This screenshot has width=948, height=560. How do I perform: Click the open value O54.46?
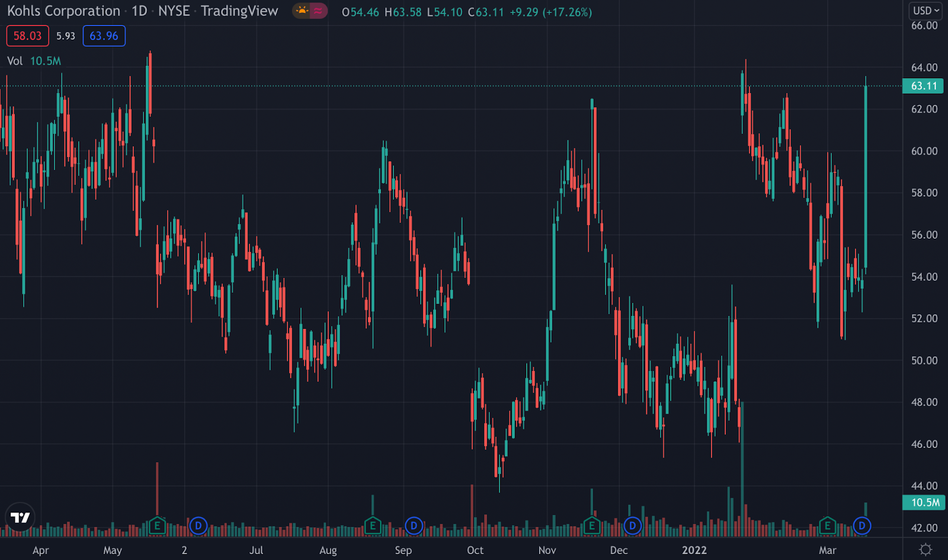click(x=360, y=12)
